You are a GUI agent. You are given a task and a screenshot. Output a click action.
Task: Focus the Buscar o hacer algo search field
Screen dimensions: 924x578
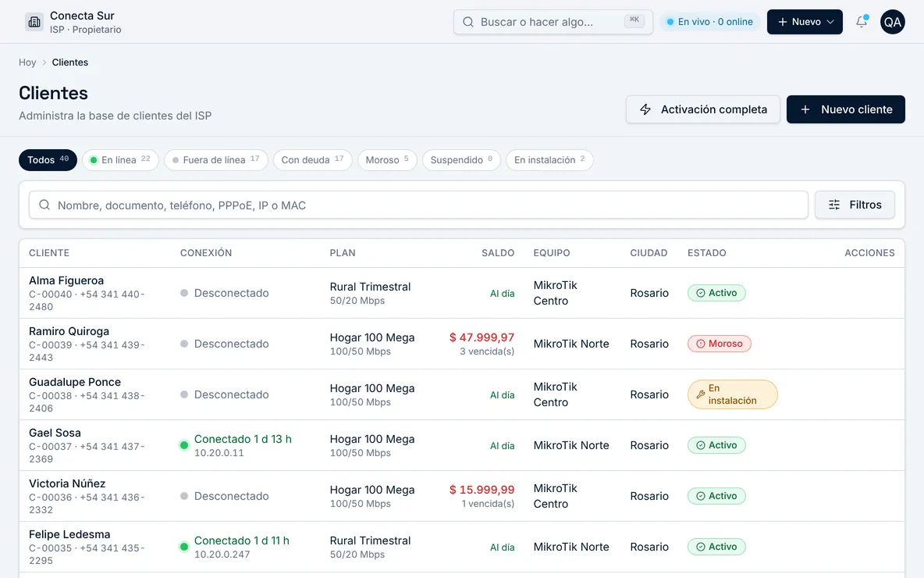(553, 22)
